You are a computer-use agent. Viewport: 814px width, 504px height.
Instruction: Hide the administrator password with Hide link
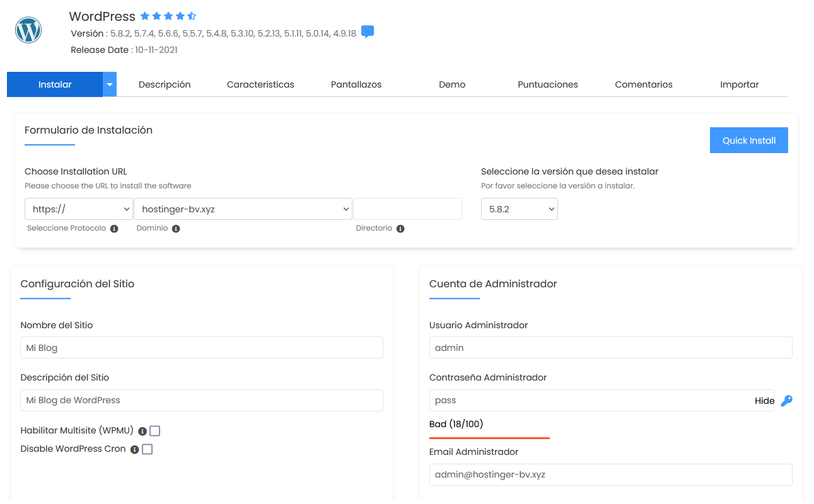tap(764, 400)
